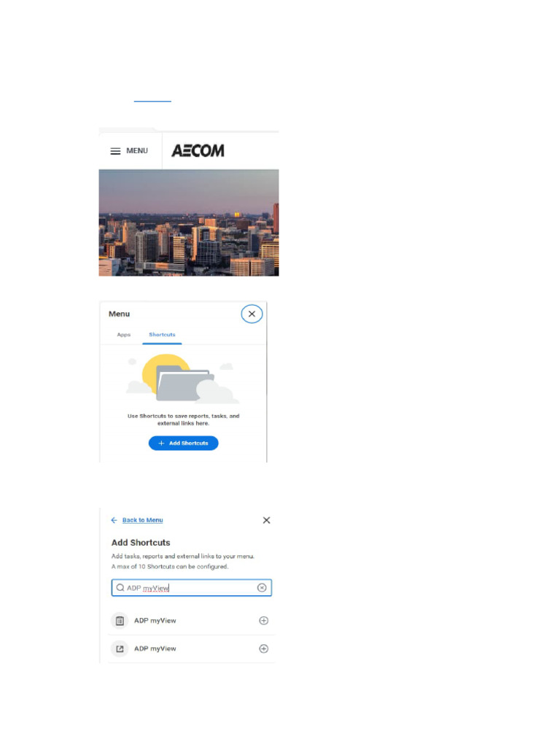Image resolution: width=560 pixels, height=747 pixels.
Task: Follow the Back to Menu link
Action: 142,520
